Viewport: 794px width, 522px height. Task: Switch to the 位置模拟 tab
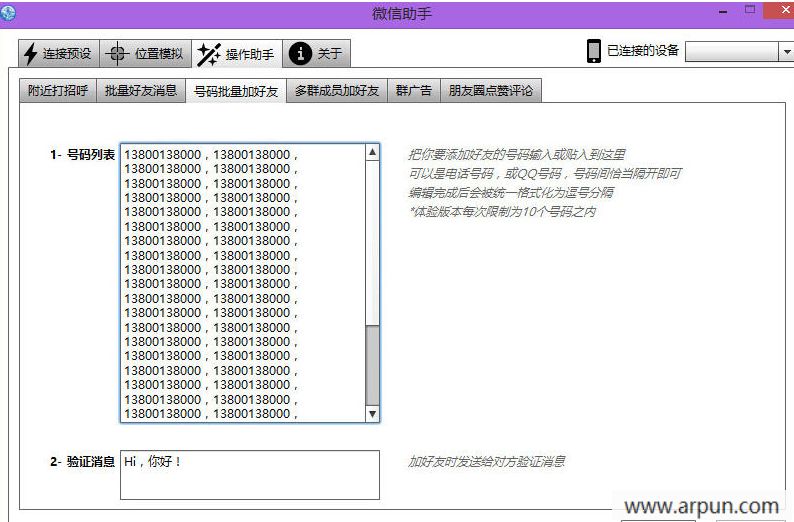145,53
